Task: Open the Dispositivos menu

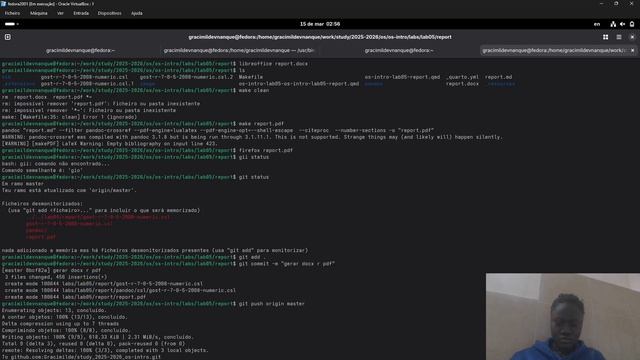Action: point(109,13)
